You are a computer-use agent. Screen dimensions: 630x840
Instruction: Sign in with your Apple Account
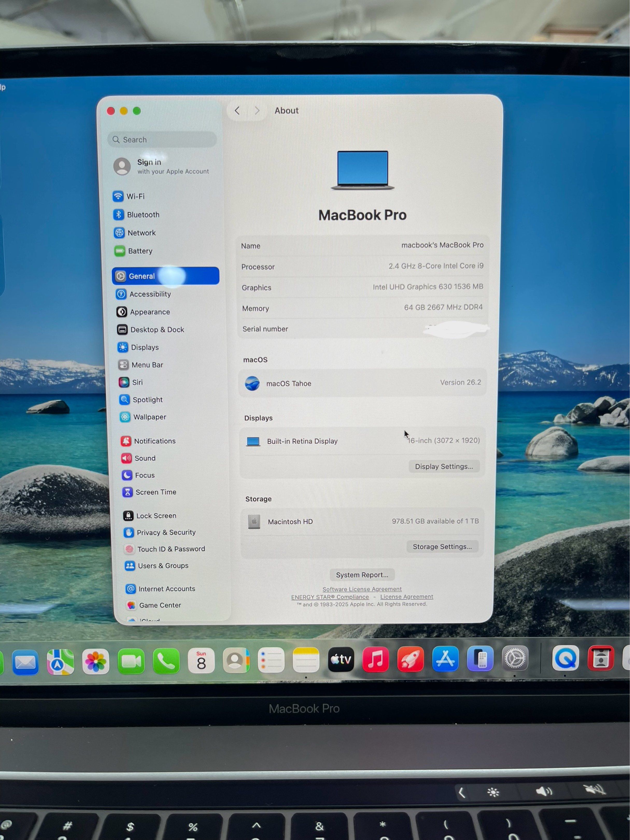click(162, 166)
